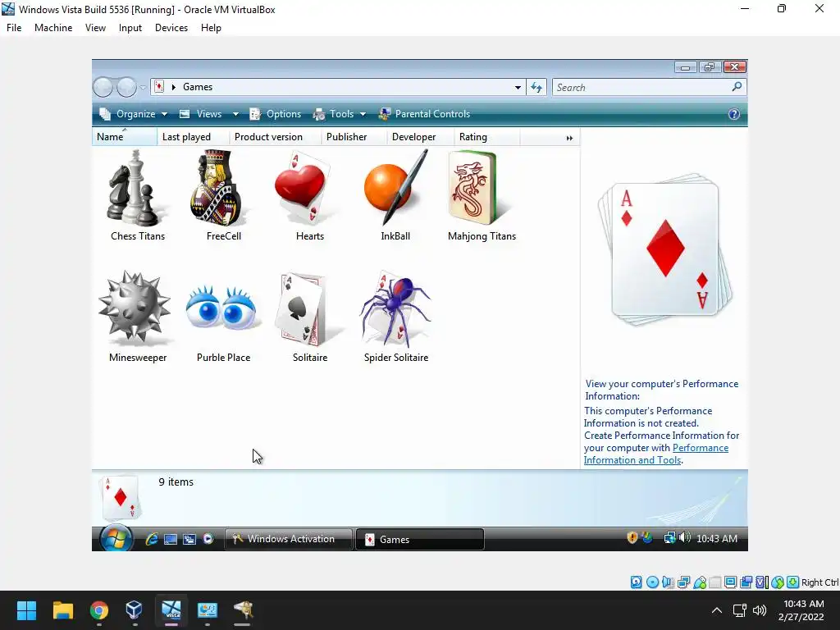The image size is (840, 630).
Task: Click the Vista tray security shield icon
Action: click(x=632, y=538)
